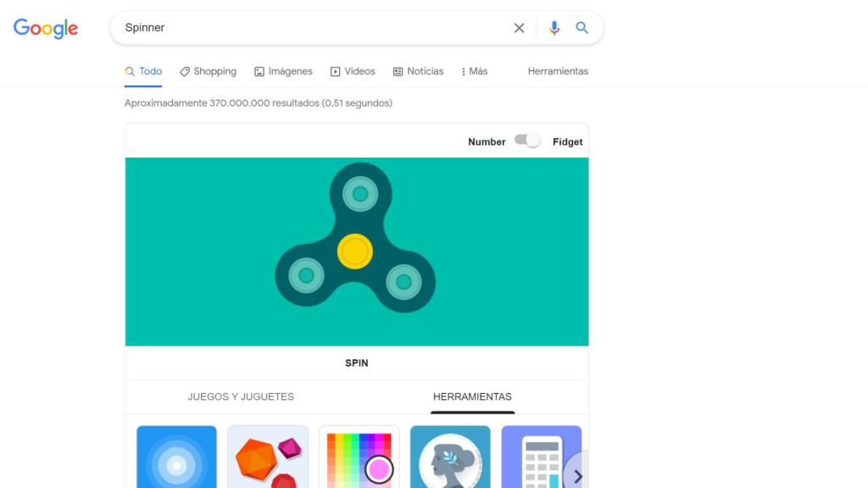Viewport: 868px width, 488px height.
Task: Open the color picker tool tile
Action: tap(359, 457)
